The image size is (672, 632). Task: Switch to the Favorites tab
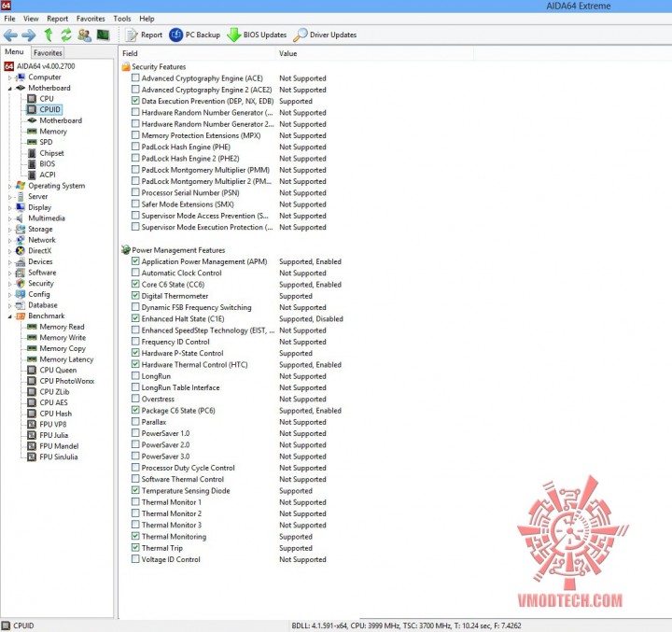(x=48, y=52)
